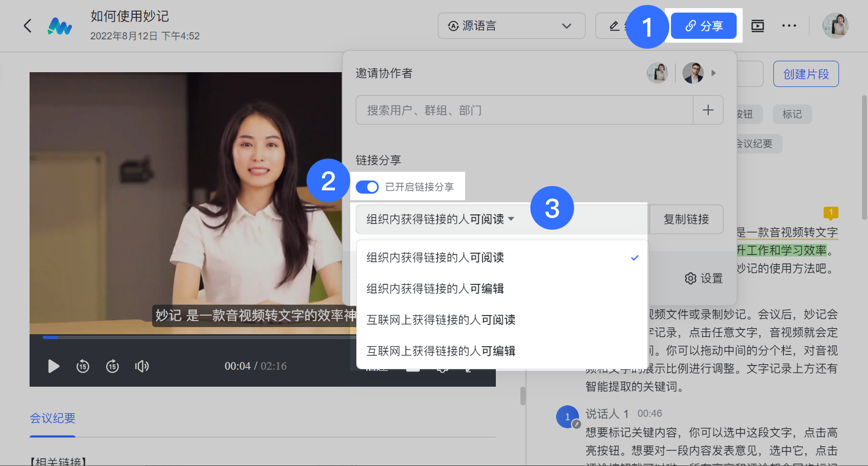Click the right panel vertical scrollbar

tap(864, 159)
